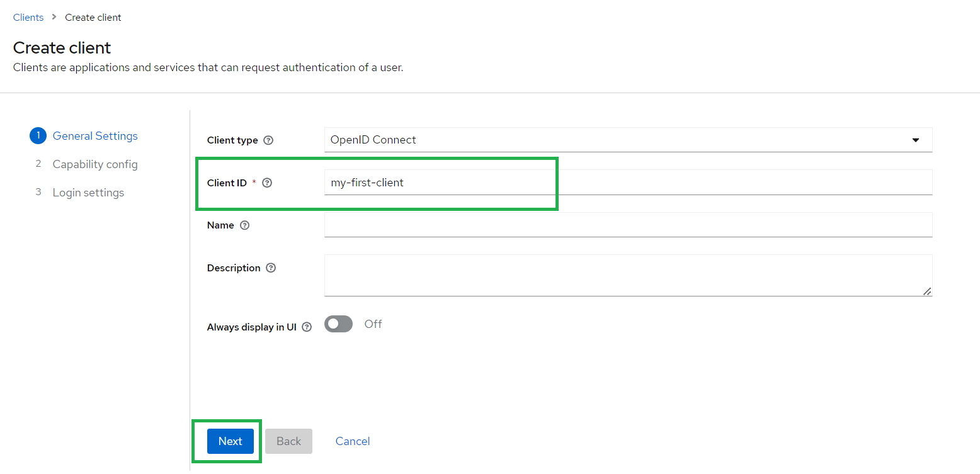Click the Description text area
Image resolution: width=980 pixels, height=474 pixels.
coord(628,275)
